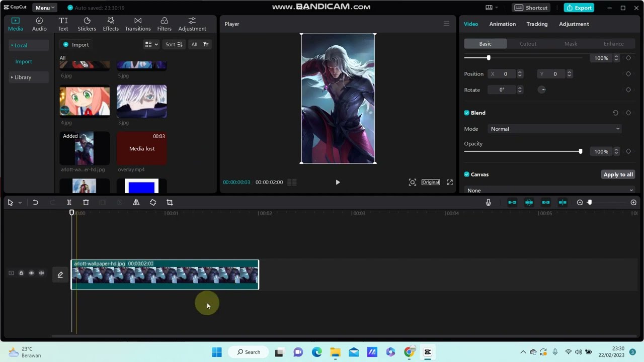Screen dimensions: 644x362
Task: Add a keyframe for Rotate
Action: coord(628,90)
